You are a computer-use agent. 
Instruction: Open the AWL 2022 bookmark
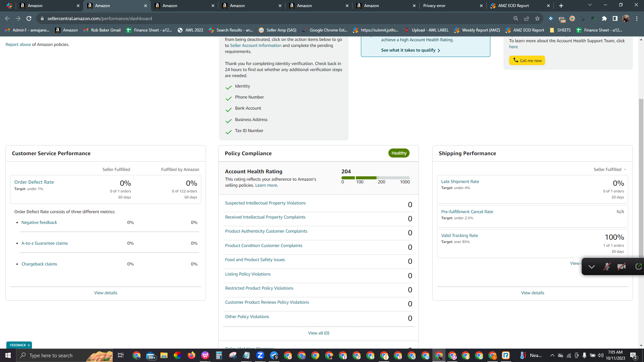(190, 30)
